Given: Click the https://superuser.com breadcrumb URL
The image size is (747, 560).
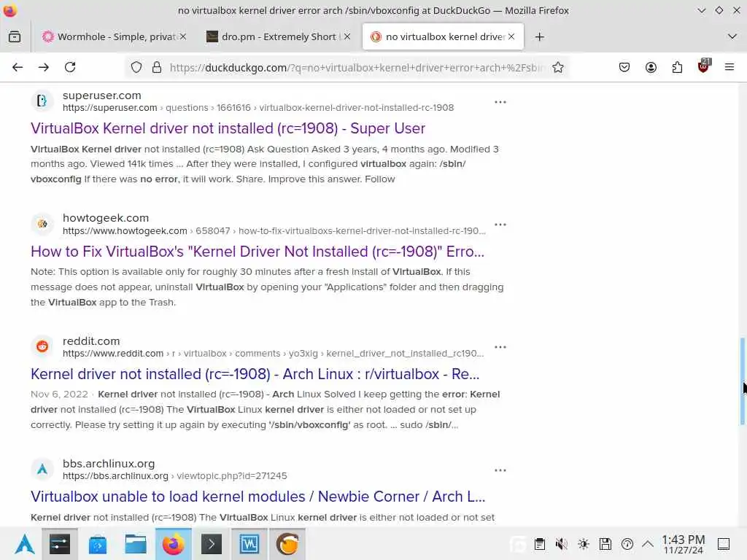Looking at the screenshot, I should (110, 108).
